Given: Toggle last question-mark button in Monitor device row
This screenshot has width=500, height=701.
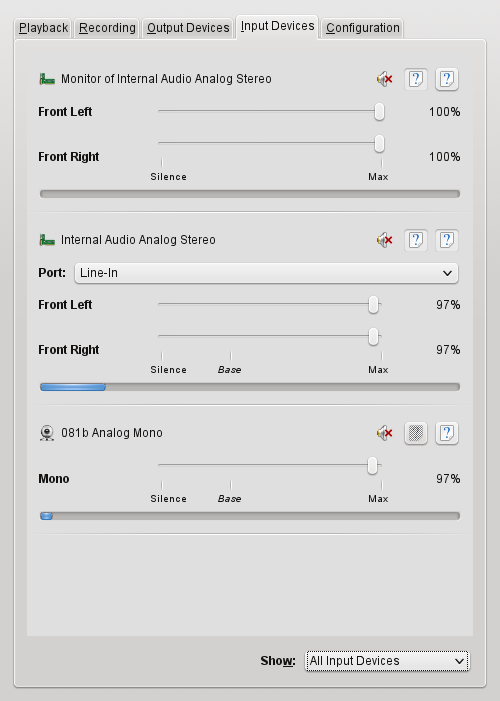Looking at the screenshot, I should coord(447,79).
